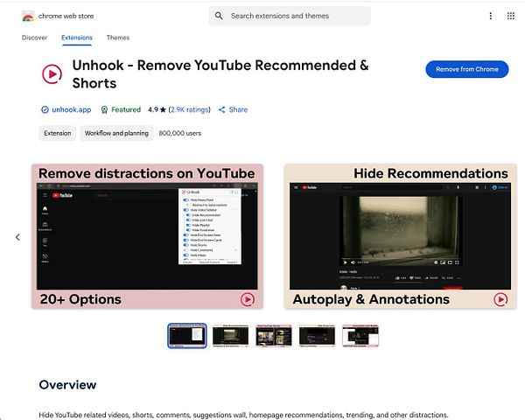This screenshot has width=525, height=420.
Task: Open the 2.9K ratings link
Action: pos(190,109)
